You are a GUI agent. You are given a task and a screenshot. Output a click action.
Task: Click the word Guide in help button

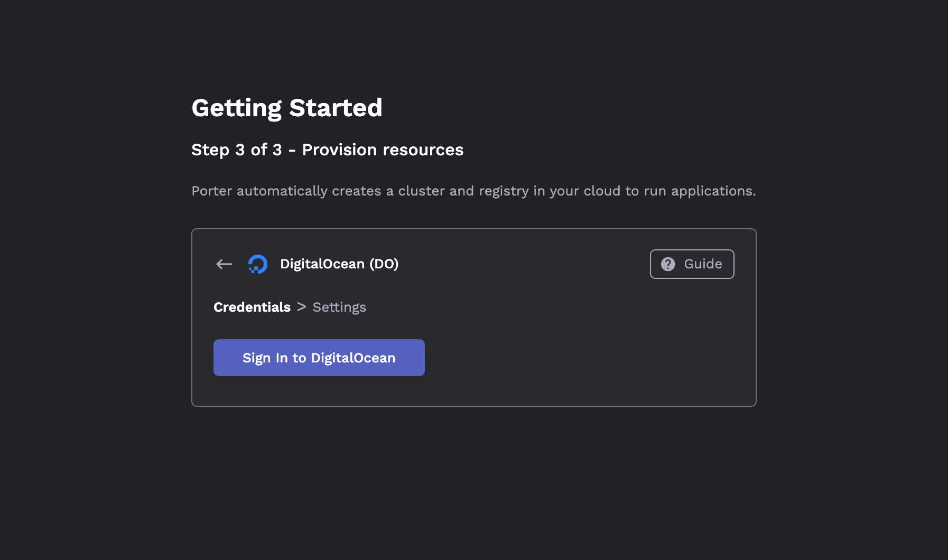click(703, 264)
